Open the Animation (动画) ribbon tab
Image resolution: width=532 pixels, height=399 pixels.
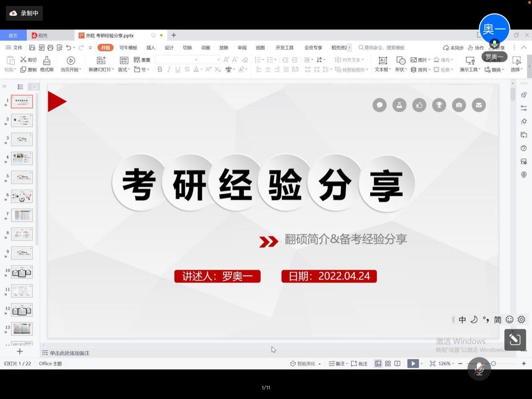pyautogui.click(x=205, y=48)
